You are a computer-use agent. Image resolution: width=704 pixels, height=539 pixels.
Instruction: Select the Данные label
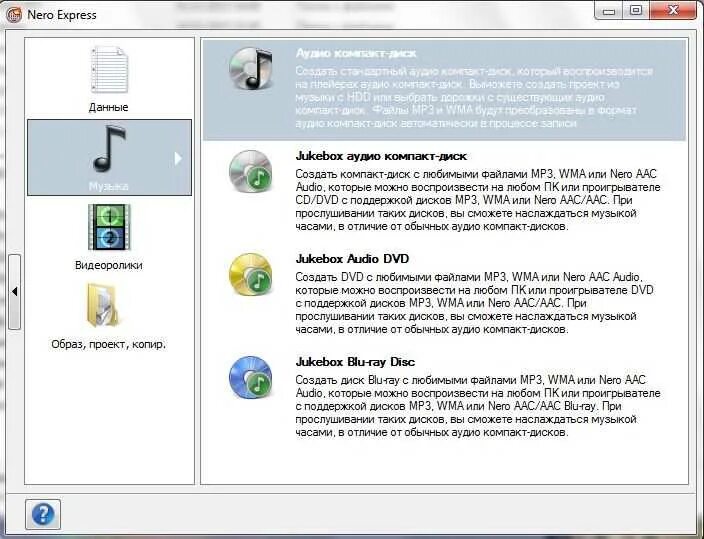pyautogui.click(x=108, y=107)
